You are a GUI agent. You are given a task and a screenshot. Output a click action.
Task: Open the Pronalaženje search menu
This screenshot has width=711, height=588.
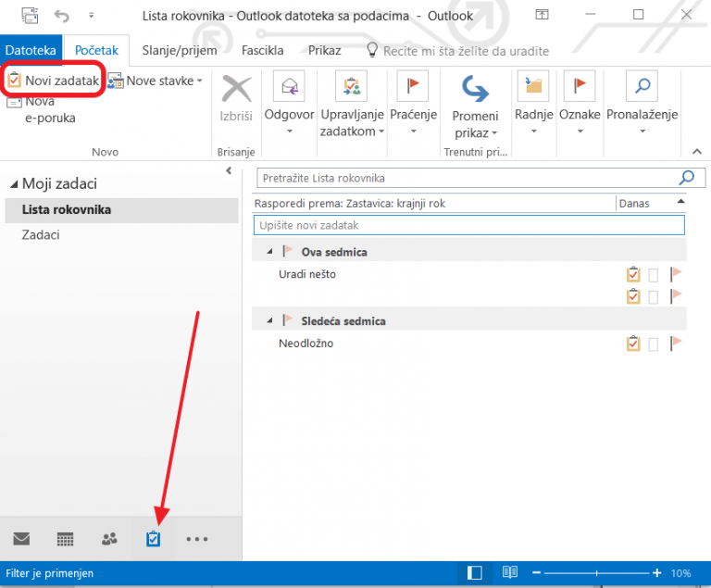(x=642, y=104)
